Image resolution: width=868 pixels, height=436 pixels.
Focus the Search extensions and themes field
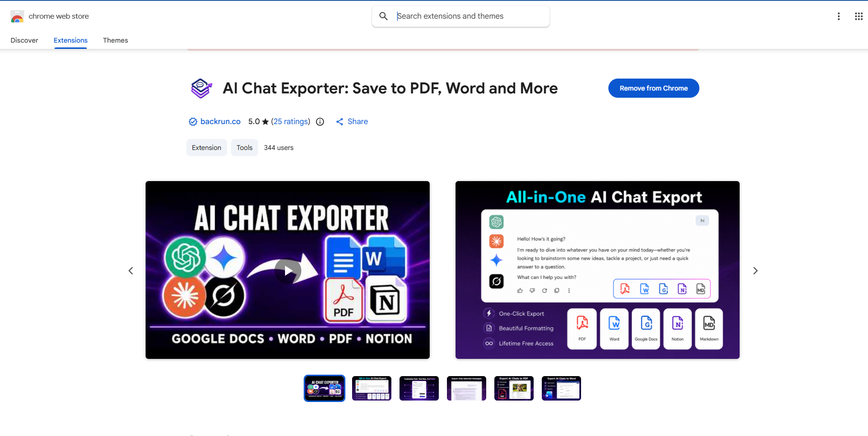click(x=461, y=16)
